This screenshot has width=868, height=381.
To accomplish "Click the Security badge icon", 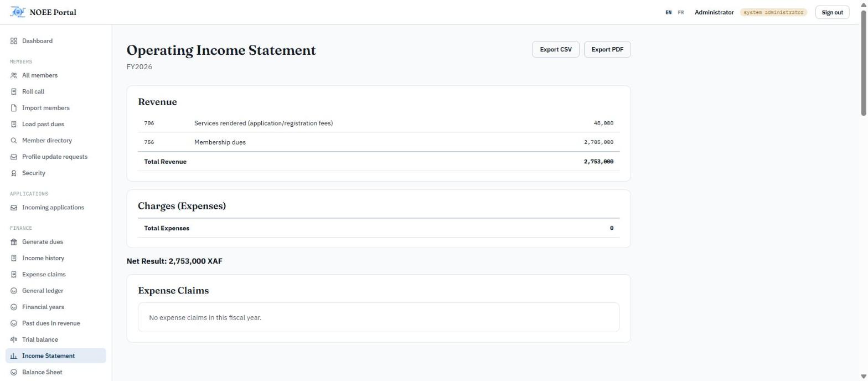I will point(14,173).
